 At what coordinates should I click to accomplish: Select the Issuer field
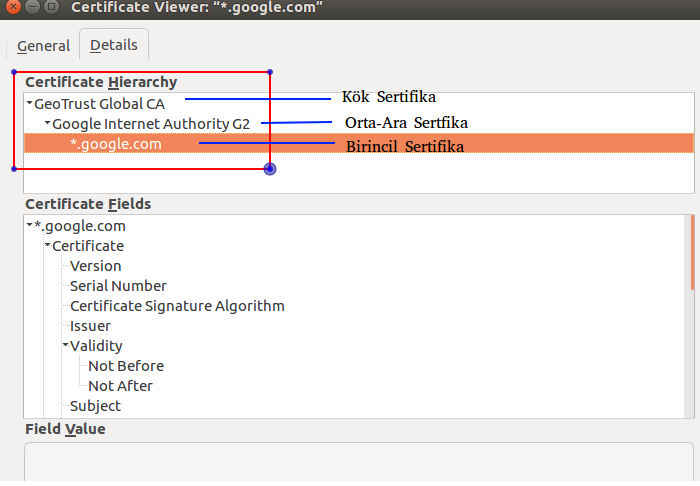click(90, 326)
